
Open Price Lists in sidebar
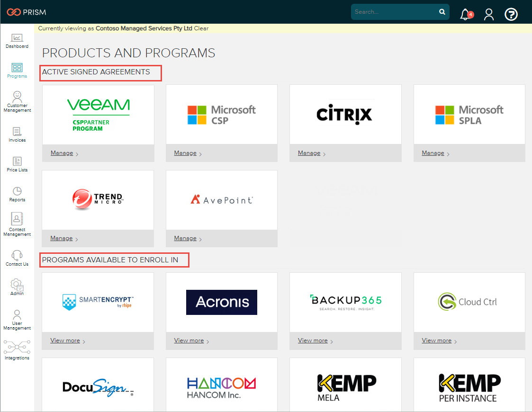point(17,164)
